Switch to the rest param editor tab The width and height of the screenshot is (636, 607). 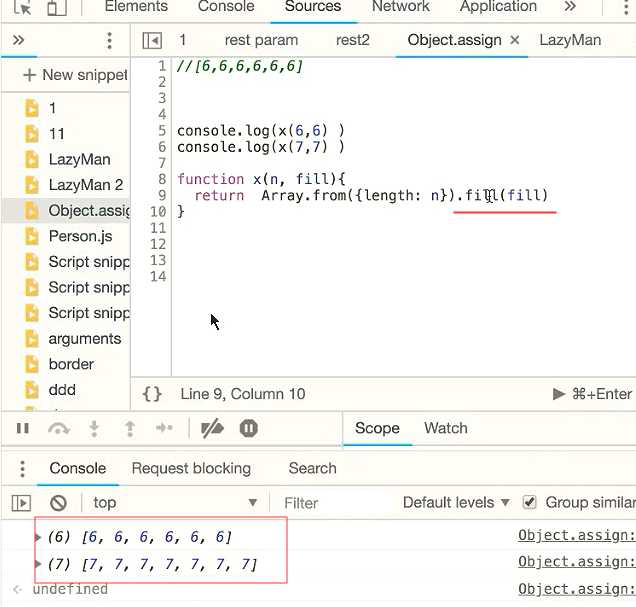(x=261, y=40)
